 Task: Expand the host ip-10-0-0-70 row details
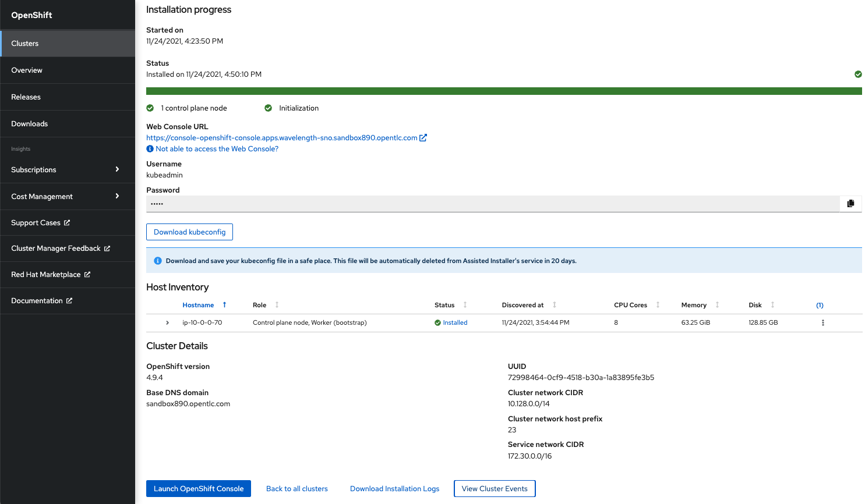coord(167,322)
